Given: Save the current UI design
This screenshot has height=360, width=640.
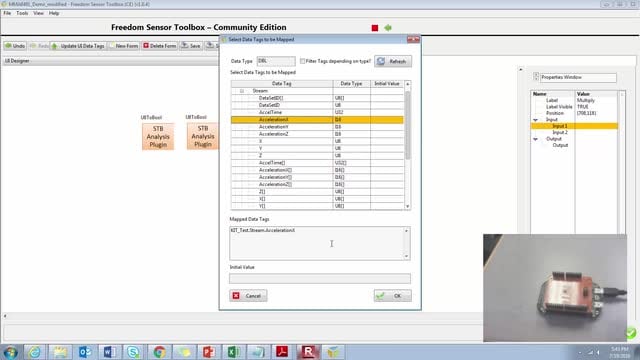Looking at the screenshot, I should [x=191, y=46].
